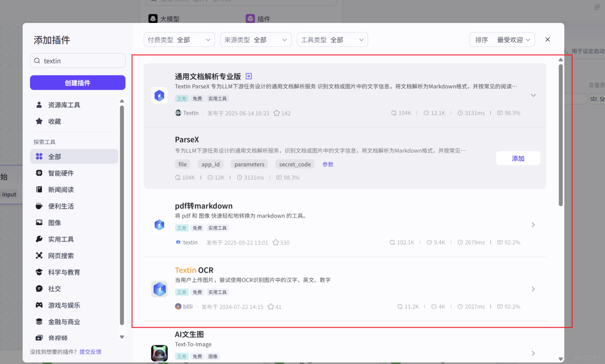Click the textin search input field
The width and height of the screenshot is (605, 364).
[x=78, y=60]
